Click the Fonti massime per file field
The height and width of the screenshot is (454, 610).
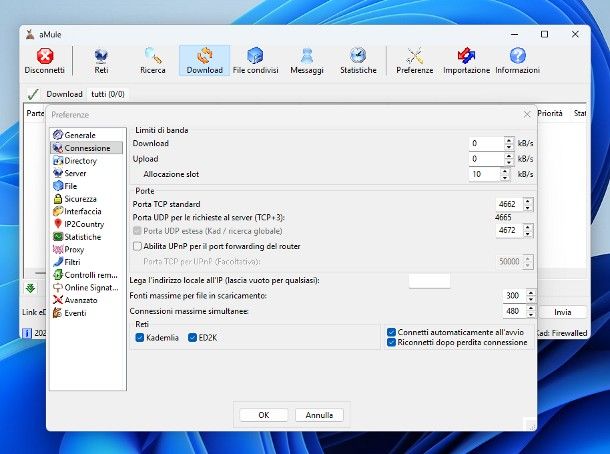(x=514, y=296)
